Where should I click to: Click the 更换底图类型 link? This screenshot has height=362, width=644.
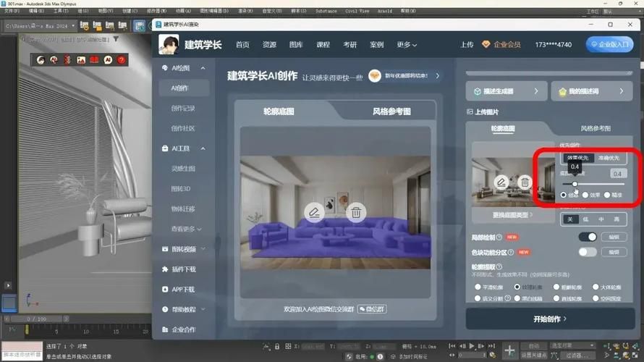(x=512, y=215)
